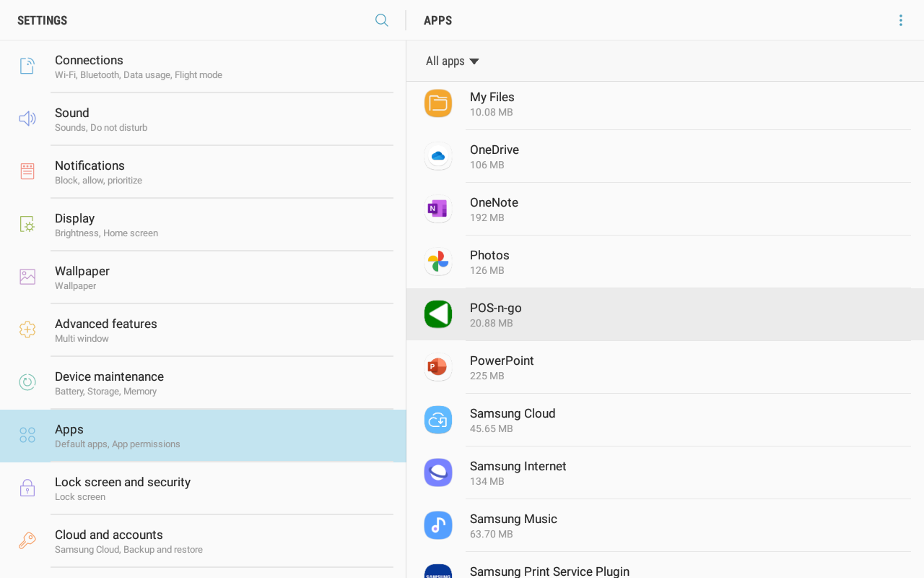Click the Device maintenance icon
The width and height of the screenshot is (924, 578).
[x=27, y=382]
